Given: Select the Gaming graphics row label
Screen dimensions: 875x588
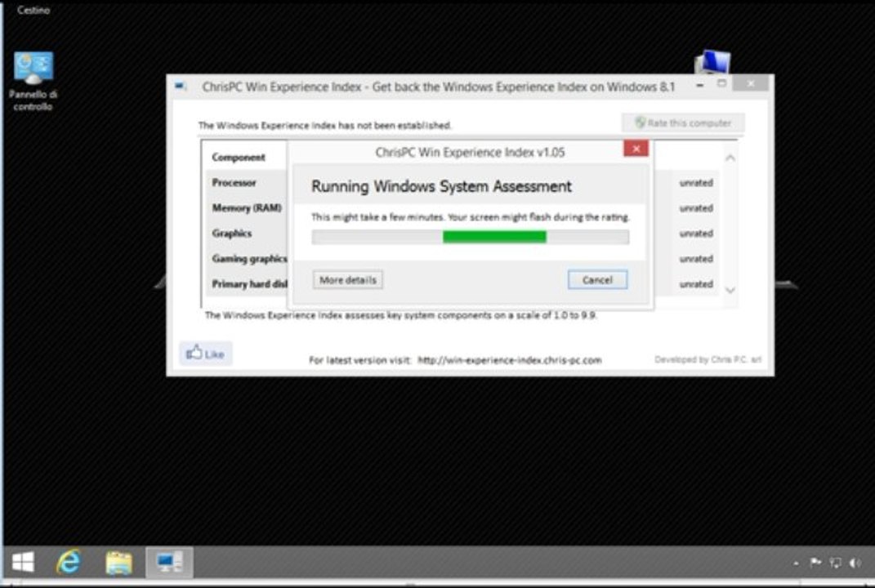Looking at the screenshot, I should (249, 259).
